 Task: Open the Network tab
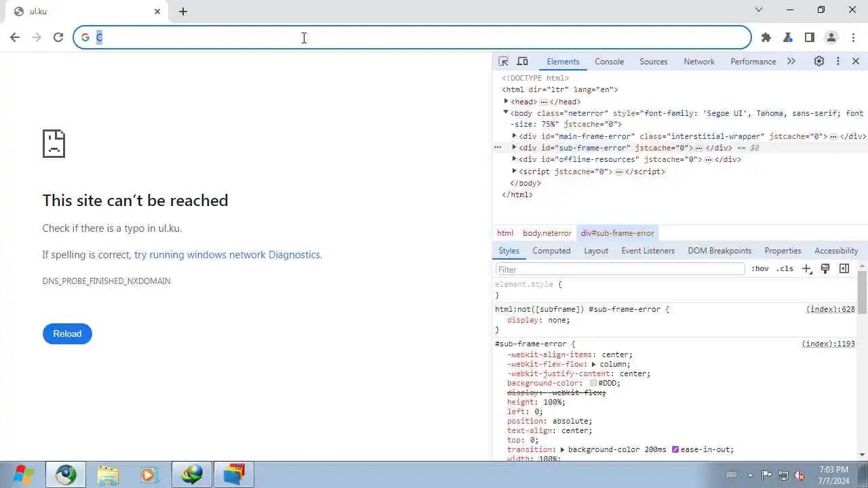coord(699,62)
